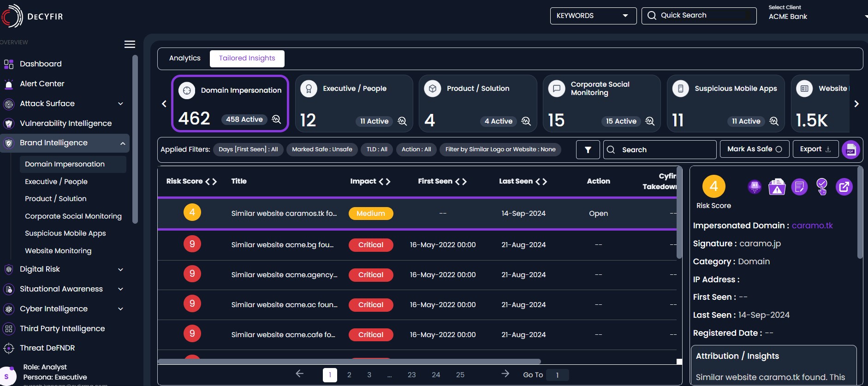Toggle the Mark As Safe radio button

tap(779, 149)
